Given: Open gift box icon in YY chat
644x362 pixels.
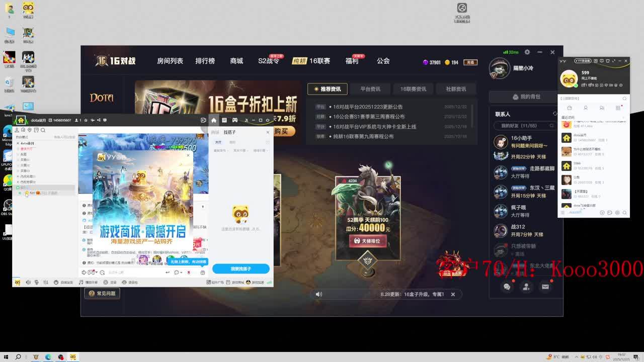Looking at the screenshot, I should pyautogui.click(x=203, y=273).
